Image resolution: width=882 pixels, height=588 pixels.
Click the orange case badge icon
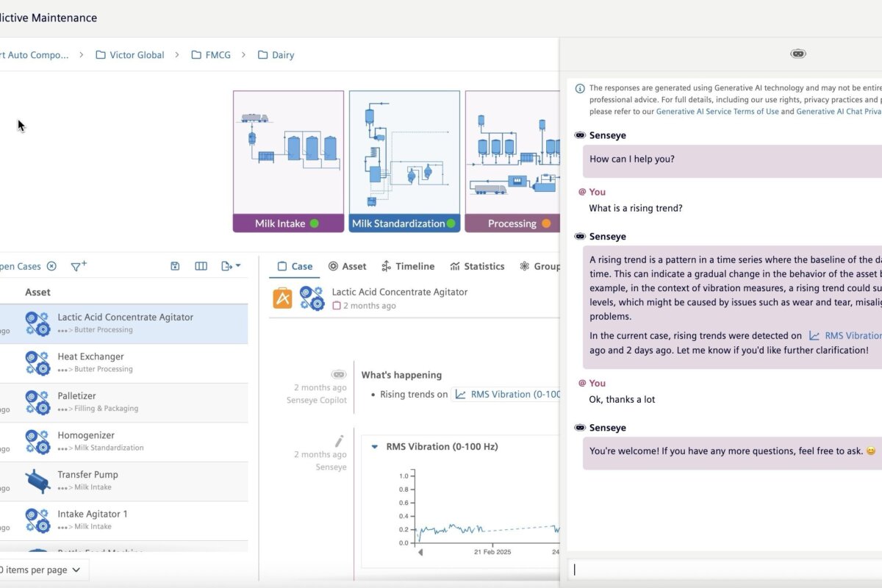(283, 298)
